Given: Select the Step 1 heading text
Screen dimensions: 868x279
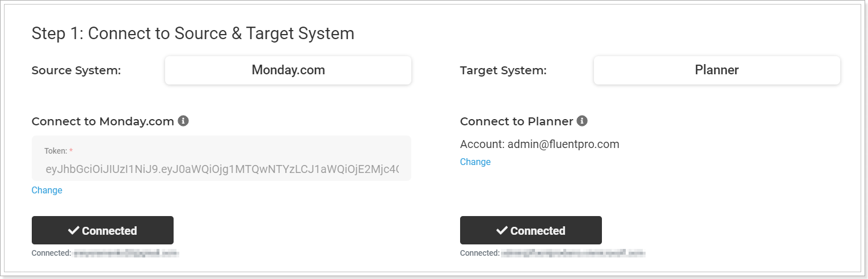Looking at the screenshot, I should [193, 33].
